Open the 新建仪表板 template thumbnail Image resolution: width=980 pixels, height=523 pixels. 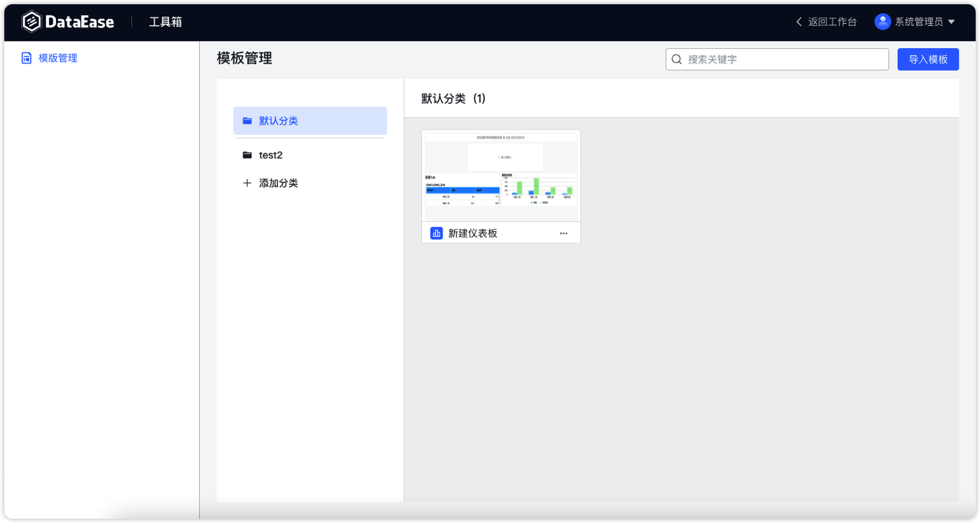coord(501,176)
